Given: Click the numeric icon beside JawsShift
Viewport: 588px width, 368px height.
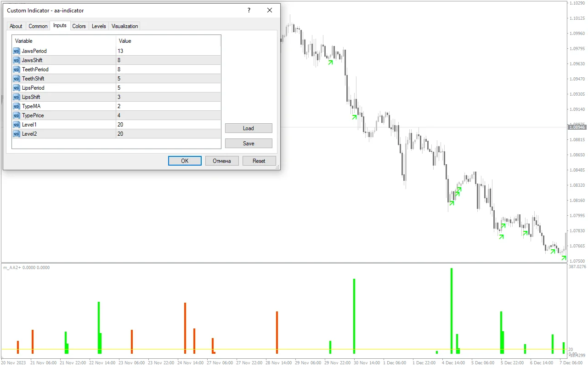Looking at the screenshot, I should click(17, 60).
